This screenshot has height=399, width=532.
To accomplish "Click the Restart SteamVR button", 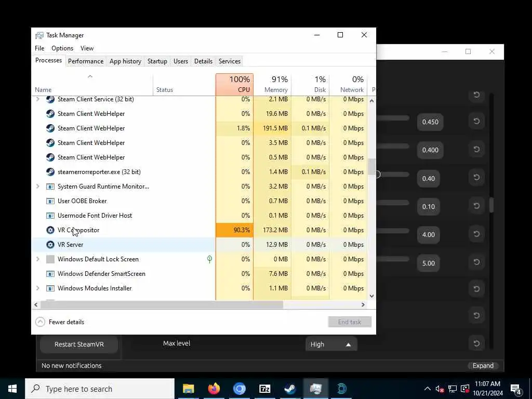I will pos(79,344).
